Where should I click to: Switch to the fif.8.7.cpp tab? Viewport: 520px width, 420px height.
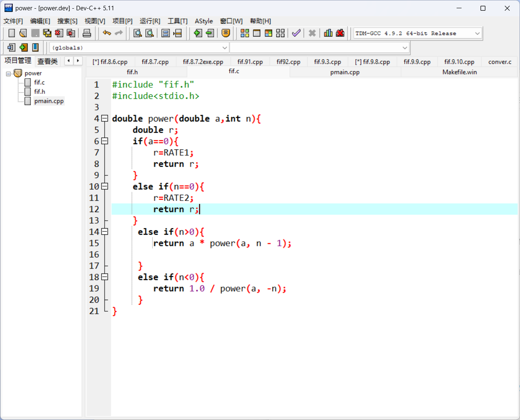coord(155,62)
